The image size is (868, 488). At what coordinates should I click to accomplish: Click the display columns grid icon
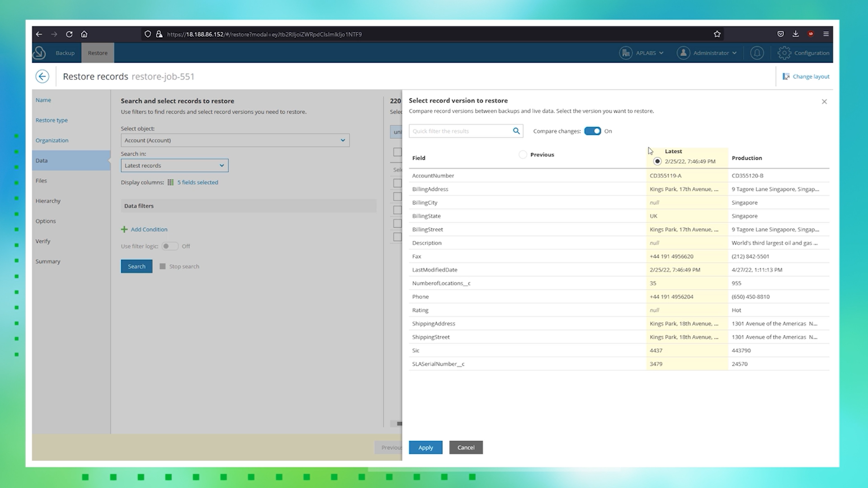170,183
